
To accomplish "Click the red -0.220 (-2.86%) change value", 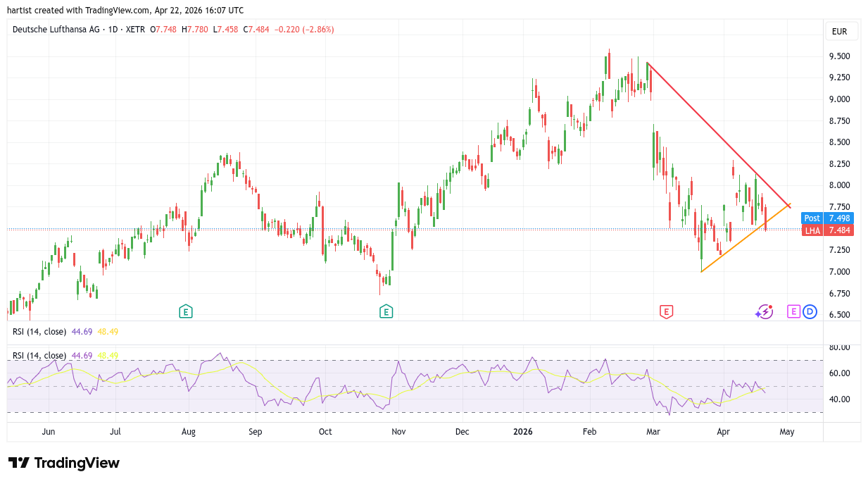I will 304,30.
